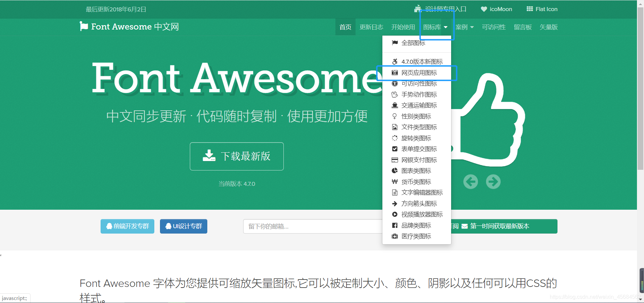The height and width of the screenshot is (303, 644).
Task: Open 可访问性 in navigation bar
Action: (494, 27)
